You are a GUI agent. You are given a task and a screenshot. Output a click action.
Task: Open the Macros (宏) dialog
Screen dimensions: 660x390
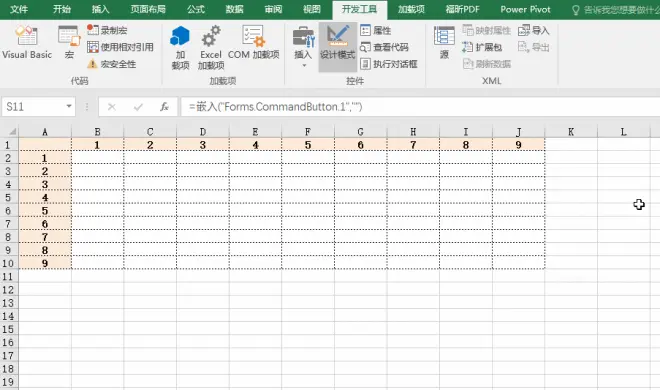[x=69, y=42]
